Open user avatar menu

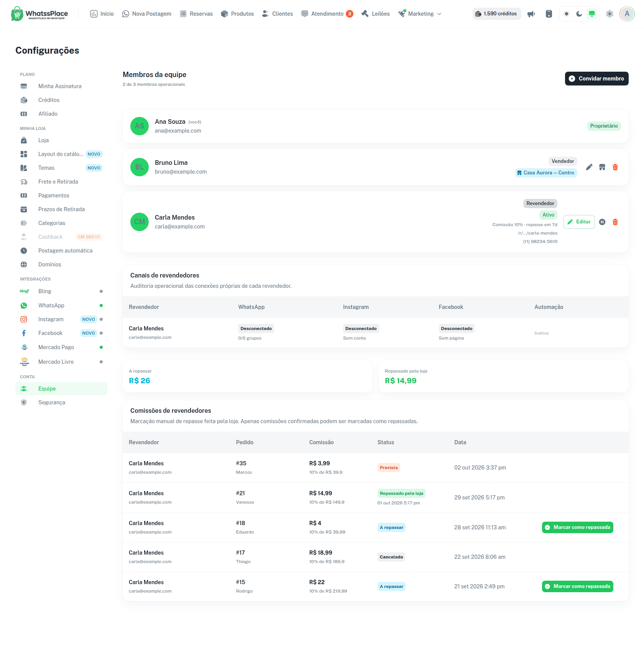pyautogui.click(x=627, y=14)
